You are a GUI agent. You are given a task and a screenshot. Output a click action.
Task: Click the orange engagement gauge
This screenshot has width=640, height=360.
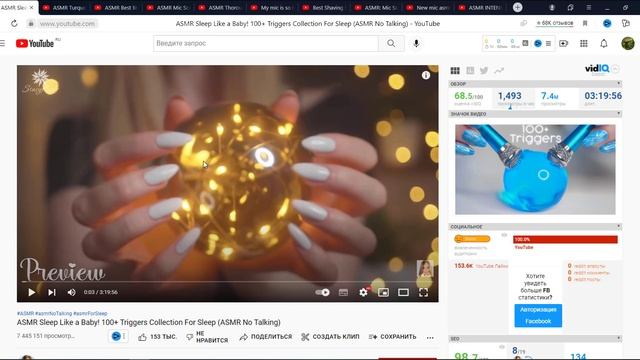click(472, 239)
